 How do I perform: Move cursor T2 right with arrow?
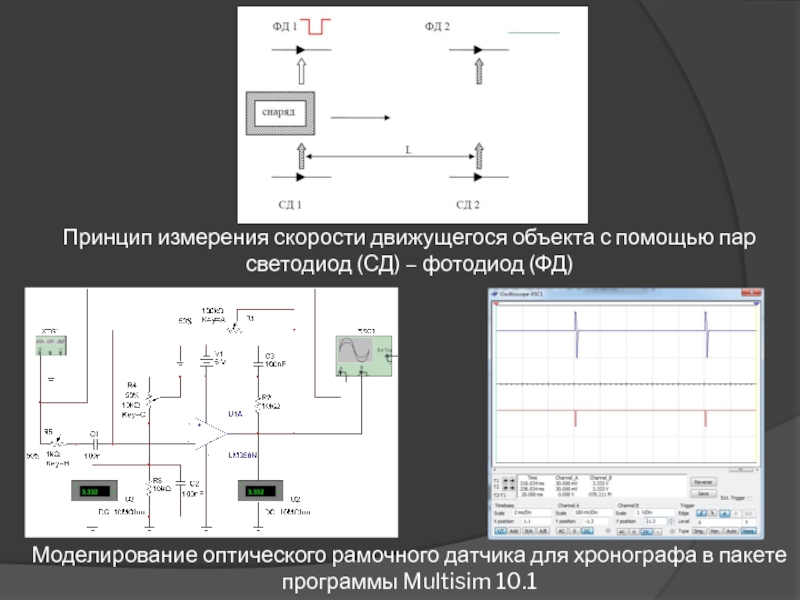click(512, 488)
